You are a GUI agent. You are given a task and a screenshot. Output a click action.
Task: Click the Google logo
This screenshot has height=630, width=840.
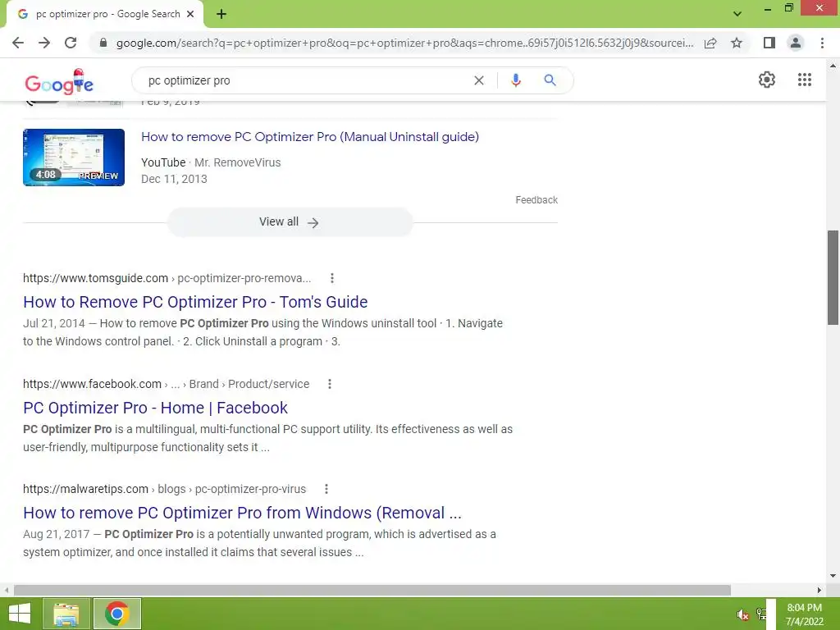pos(59,82)
